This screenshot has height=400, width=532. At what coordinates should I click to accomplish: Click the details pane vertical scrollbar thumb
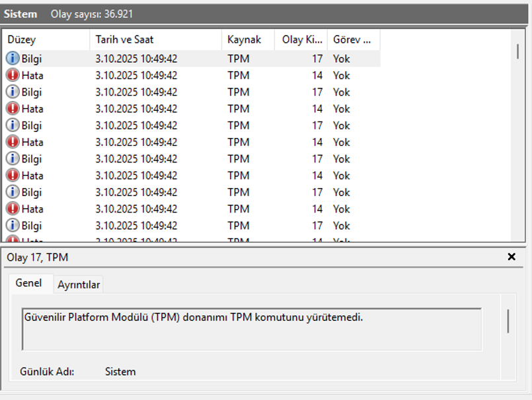pos(508,321)
